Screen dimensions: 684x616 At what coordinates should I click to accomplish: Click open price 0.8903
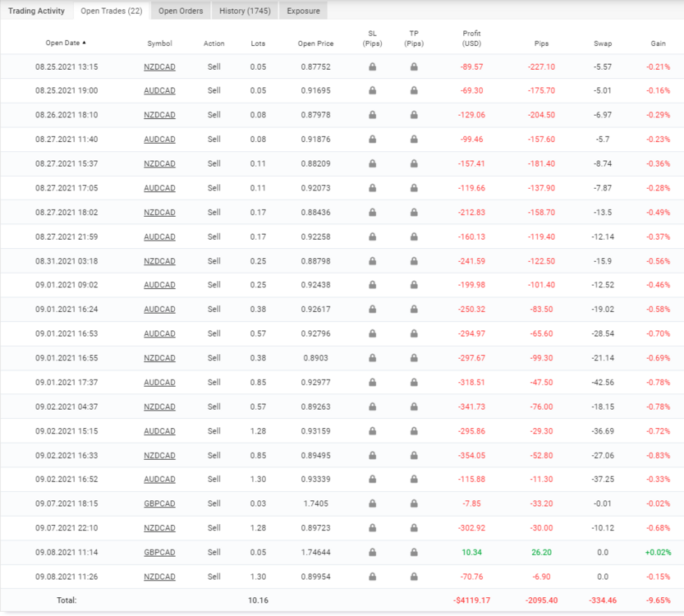[x=315, y=358]
